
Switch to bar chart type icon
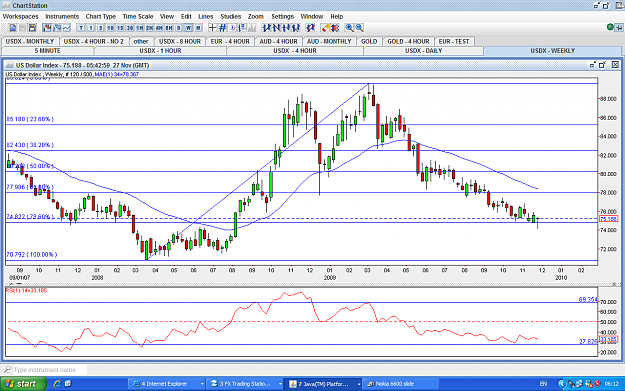pyautogui.click(x=57, y=28)
